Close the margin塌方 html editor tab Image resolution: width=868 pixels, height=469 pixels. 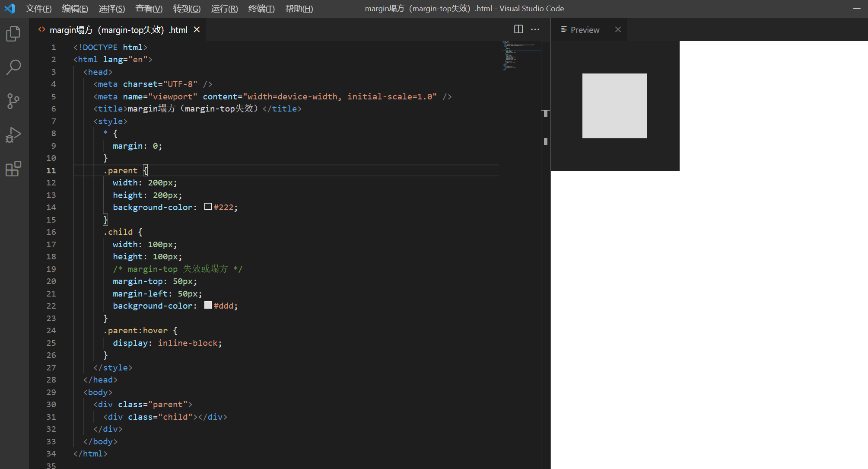[197, 29]
